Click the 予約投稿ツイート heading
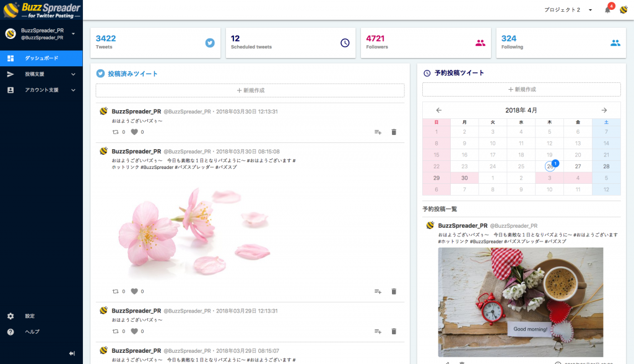This screenshot has width=634, height=364. [x=459, y=73]
